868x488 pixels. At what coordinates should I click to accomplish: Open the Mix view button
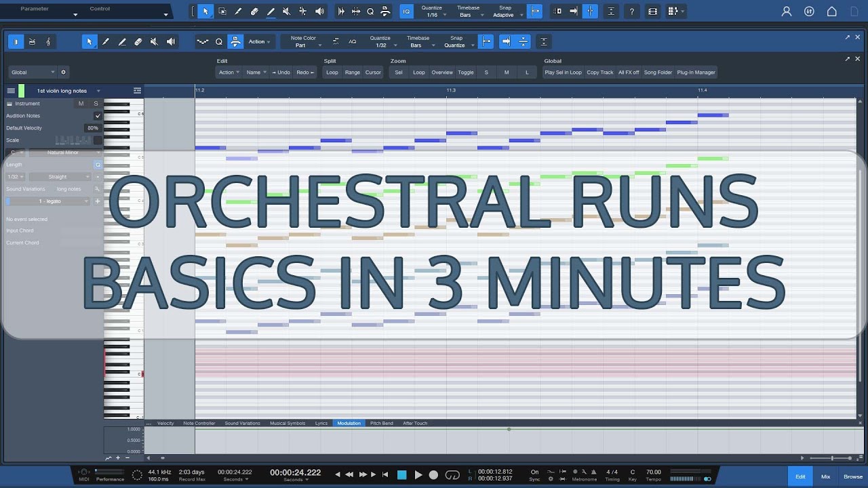[825, 476]
